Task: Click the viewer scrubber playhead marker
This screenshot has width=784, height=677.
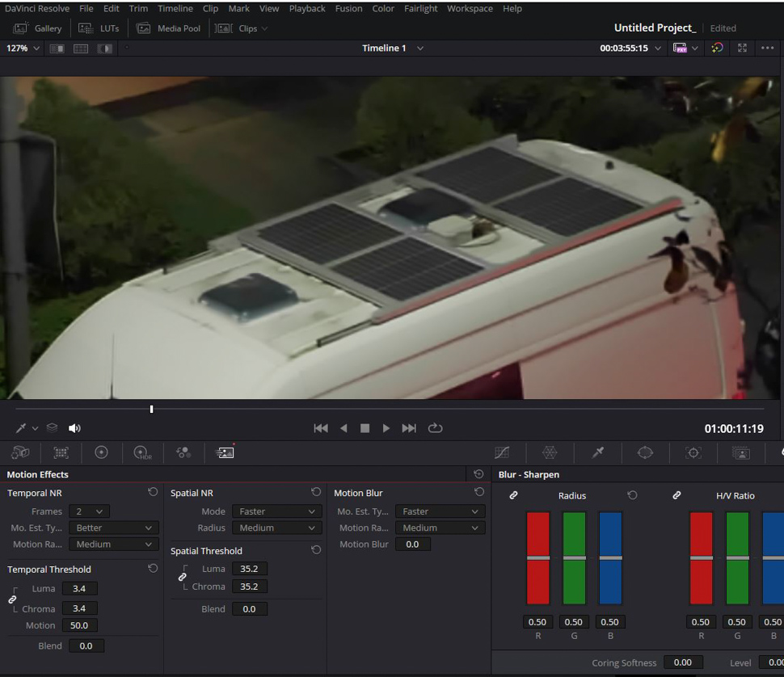Action: (151, 410)
